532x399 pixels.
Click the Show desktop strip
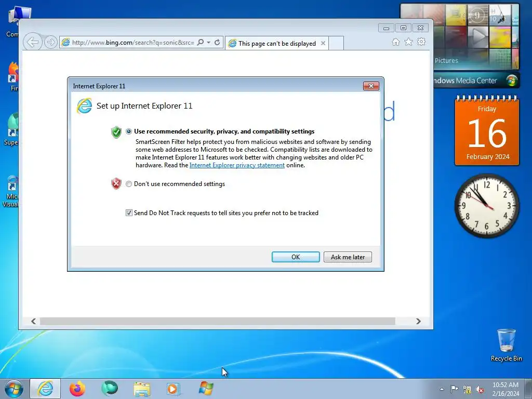(x=528, y=389)
